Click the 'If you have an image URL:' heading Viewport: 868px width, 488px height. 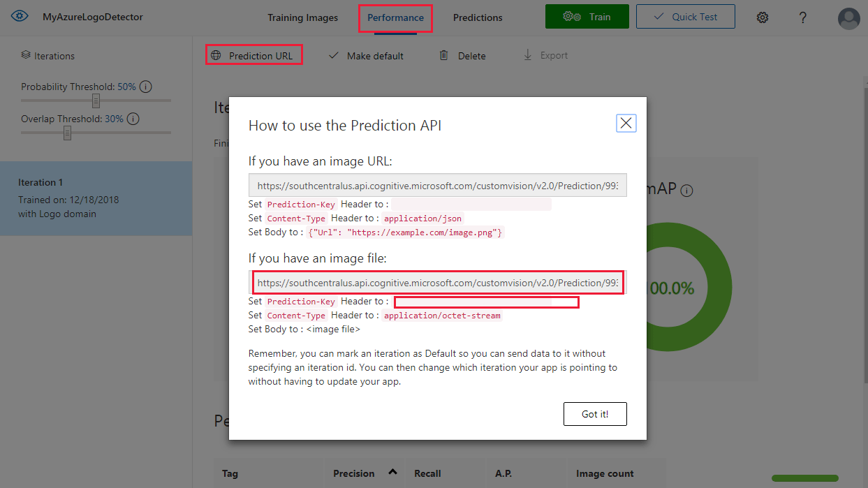[x=321, y=161]
